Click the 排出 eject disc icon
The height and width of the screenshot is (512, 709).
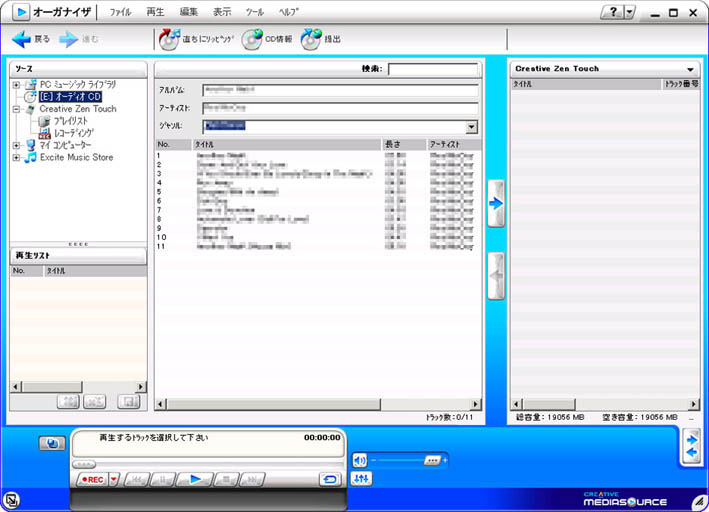pos(311,39)
